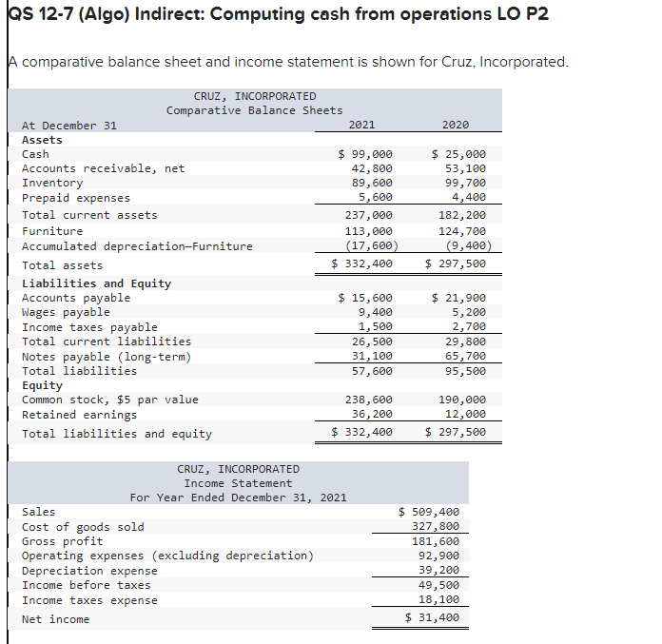Click the sentence about Cruz, Incorporated

pyautogui.click(x=289, y=62)
